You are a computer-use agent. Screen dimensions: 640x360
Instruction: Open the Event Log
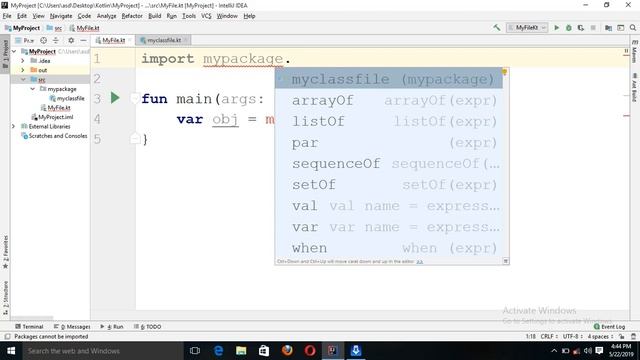(x=609, y=327)
